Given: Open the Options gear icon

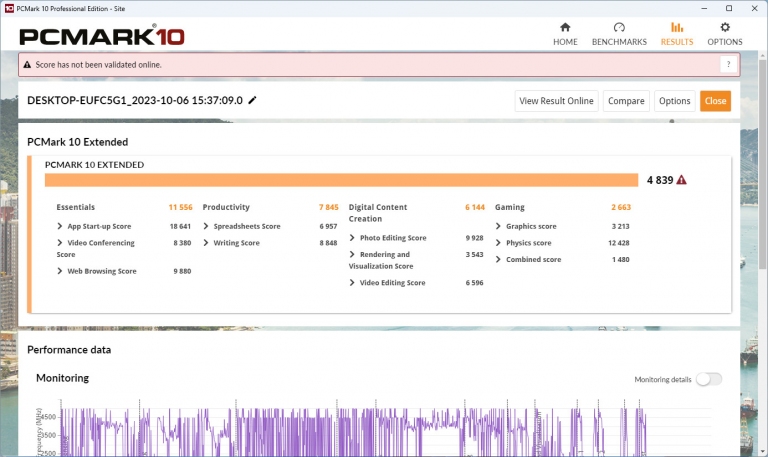Looking at the screenshot, I should (725, 27).
